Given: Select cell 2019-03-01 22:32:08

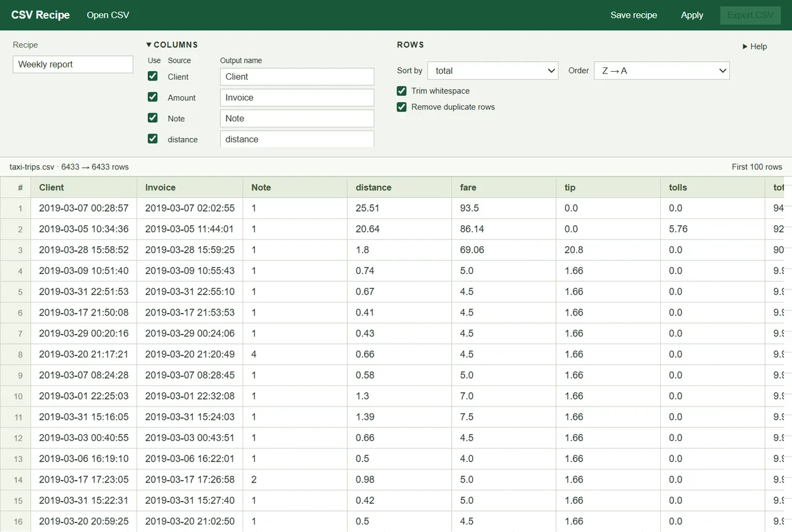Looking at the screenshot, I should point(190,396).
